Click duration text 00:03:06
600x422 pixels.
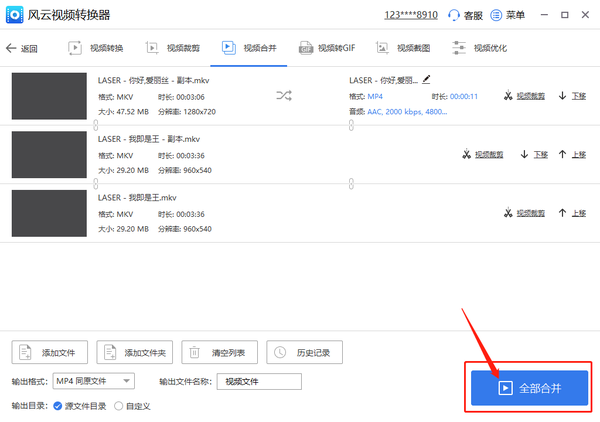point(190,97)
